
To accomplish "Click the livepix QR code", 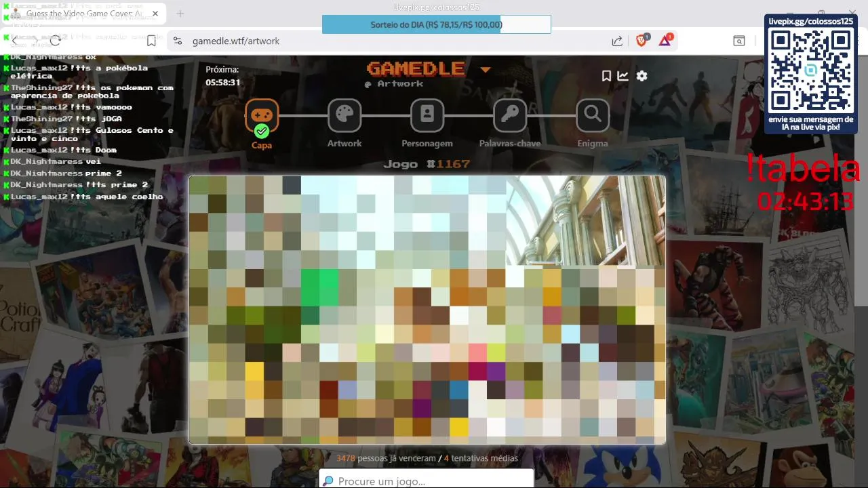I will click(811, 71).
